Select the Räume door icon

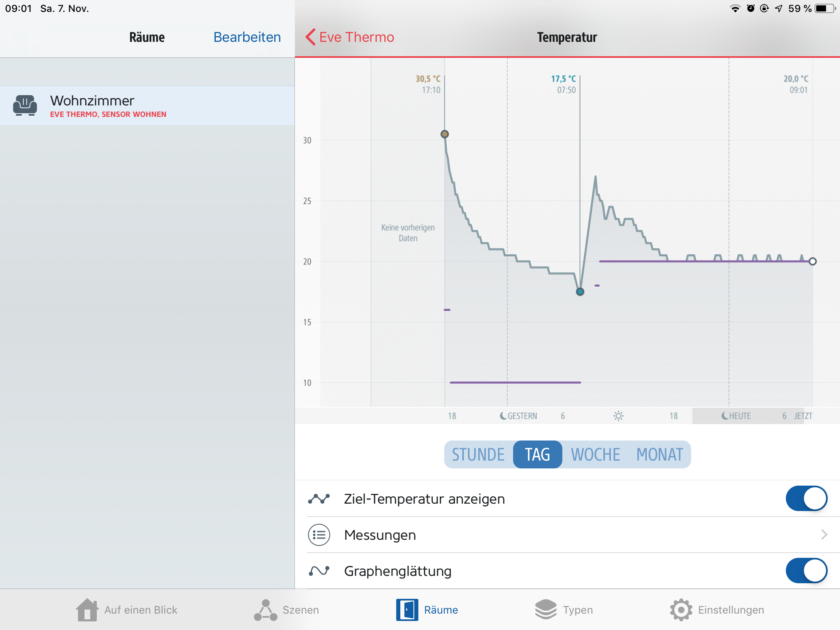[x=407, y=610]
